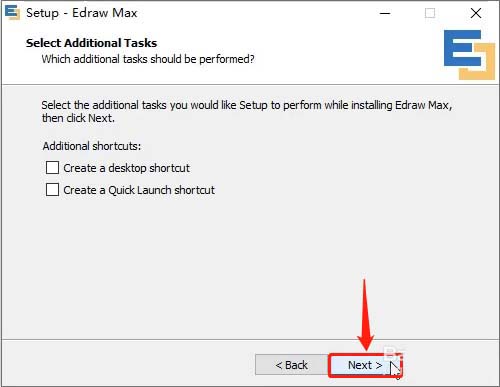Viewport: 500px width, 387px height.
Task: Close the Edraw Max setup window
Action: click(476, 13)
